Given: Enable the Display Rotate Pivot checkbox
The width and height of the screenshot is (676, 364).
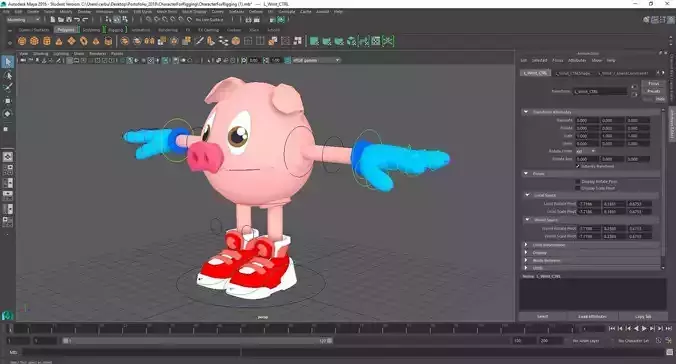Looking at the screenshot, I should tap(578, 182).
